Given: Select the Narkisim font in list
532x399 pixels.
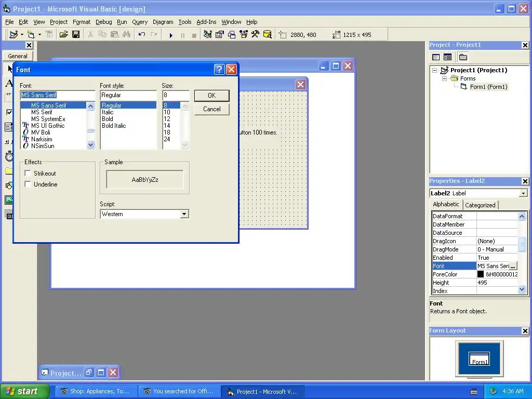Looking at the screenshot, I should 42,139.
